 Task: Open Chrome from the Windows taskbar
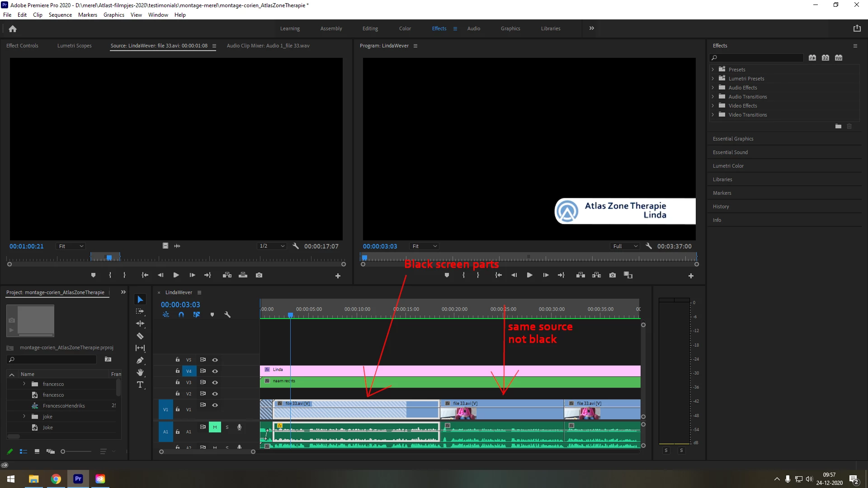[56, 479]
